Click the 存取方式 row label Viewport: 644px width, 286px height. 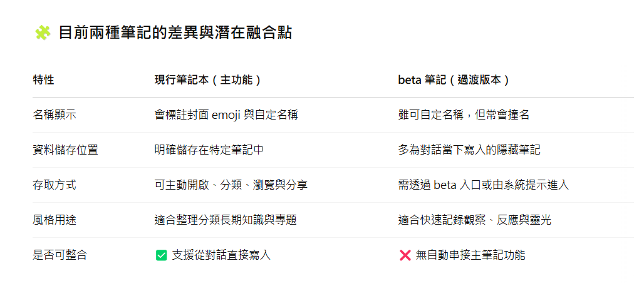tap(55, 185)
